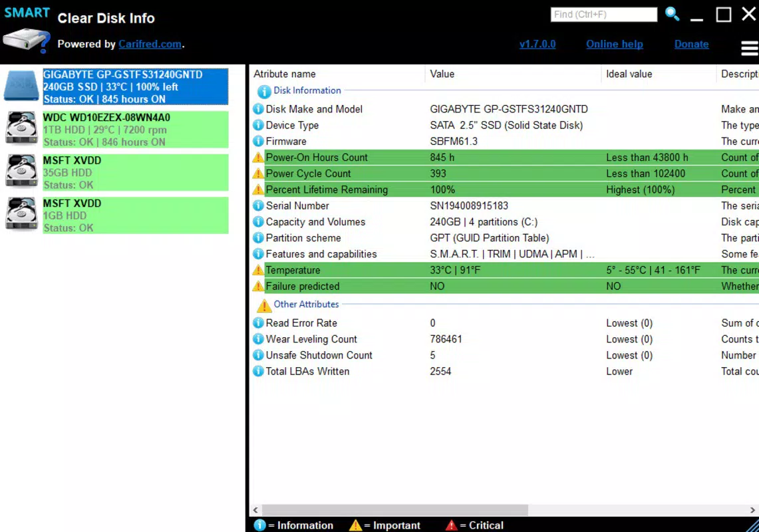Click the yellow Important legend icon
Image resolution: width=759 pixels, height=532 pixels.
coord(355,525)
